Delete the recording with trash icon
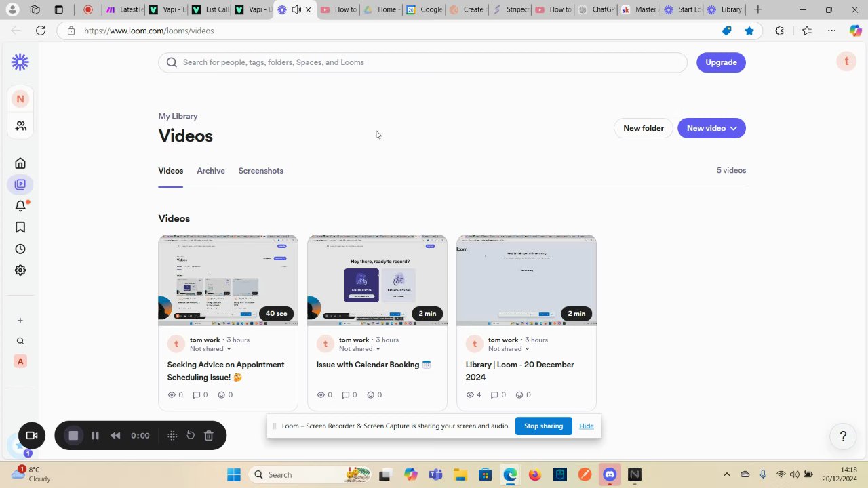Screen dimensions: 868x488 (209, 435)
